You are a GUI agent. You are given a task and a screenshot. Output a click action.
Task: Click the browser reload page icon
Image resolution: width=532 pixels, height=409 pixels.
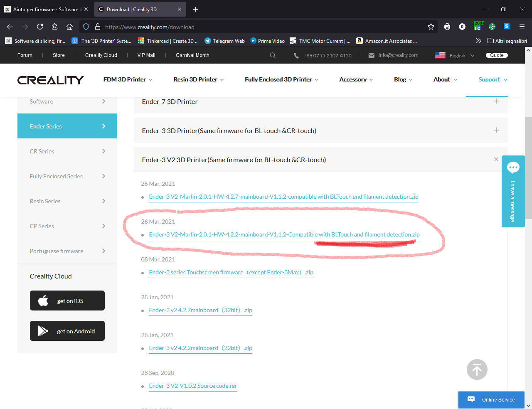tap(40, 27)
